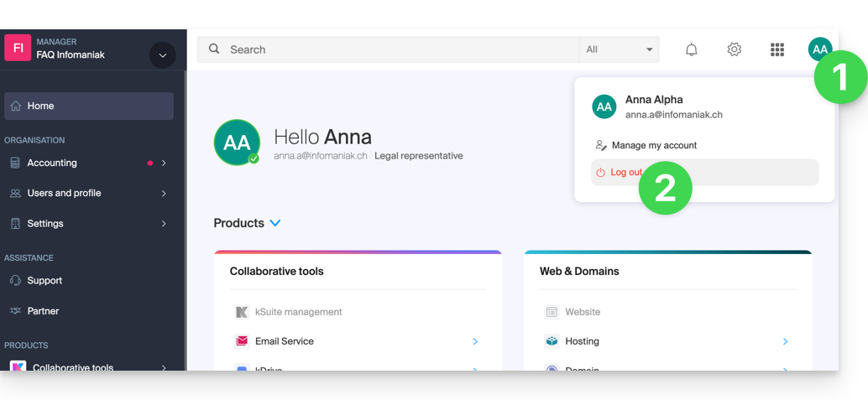868x400 pixels.
Task: Collapse the Products section chevron
Action: 275,223
